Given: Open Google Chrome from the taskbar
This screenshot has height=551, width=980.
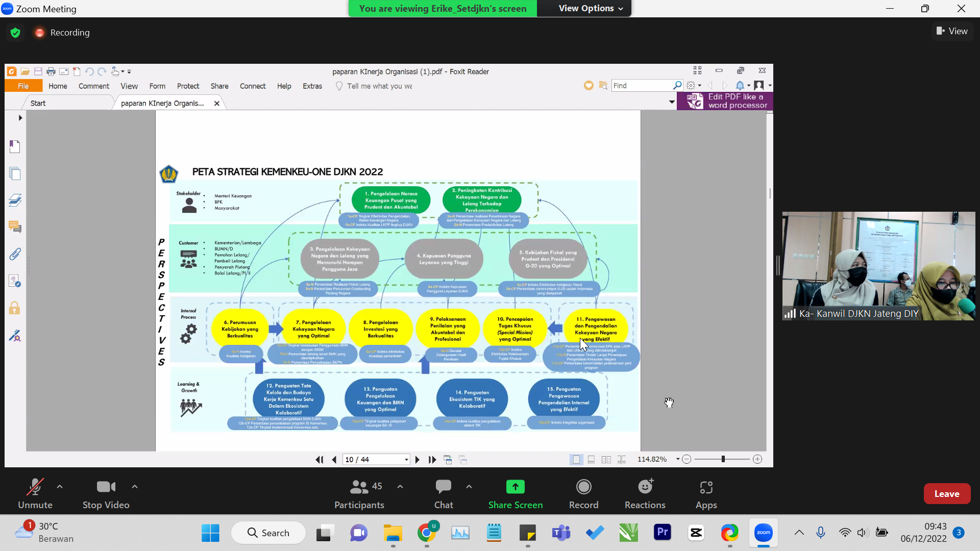Looking at the screenshot, I should coord(427,533).
